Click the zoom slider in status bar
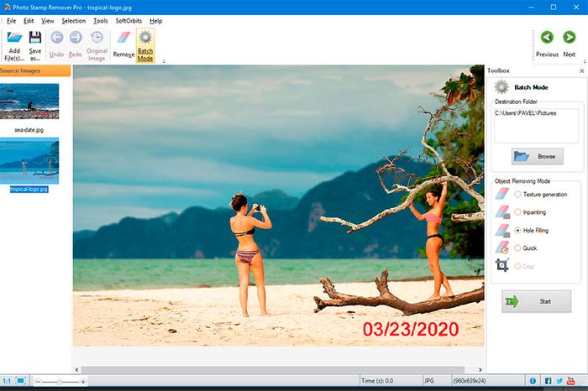 coord(60,382)
